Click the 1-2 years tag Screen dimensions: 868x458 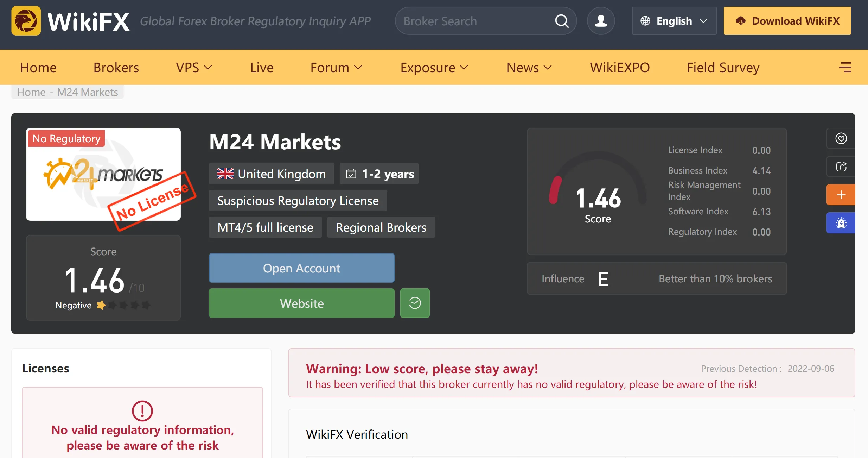tap(379, 174)
